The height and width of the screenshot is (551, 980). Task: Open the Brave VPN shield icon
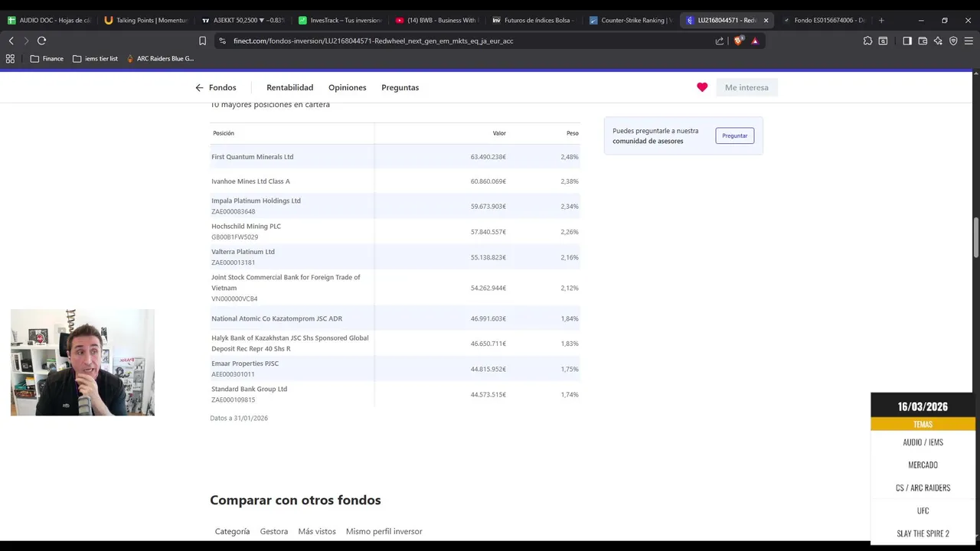click(953, 41)
